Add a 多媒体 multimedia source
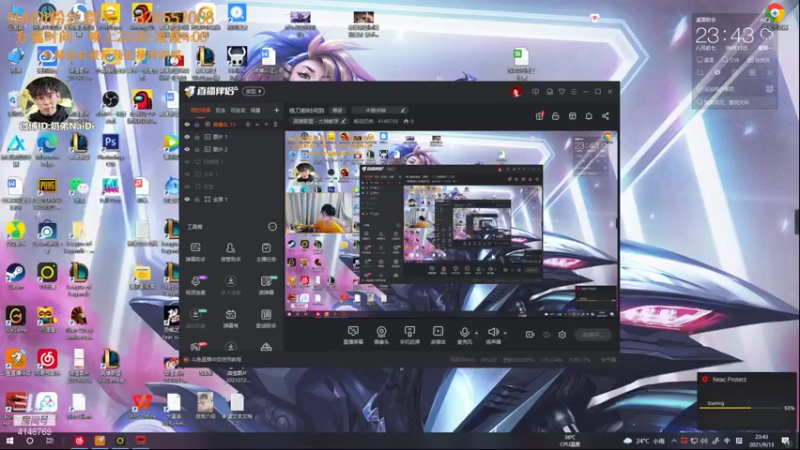 [438, 335]
